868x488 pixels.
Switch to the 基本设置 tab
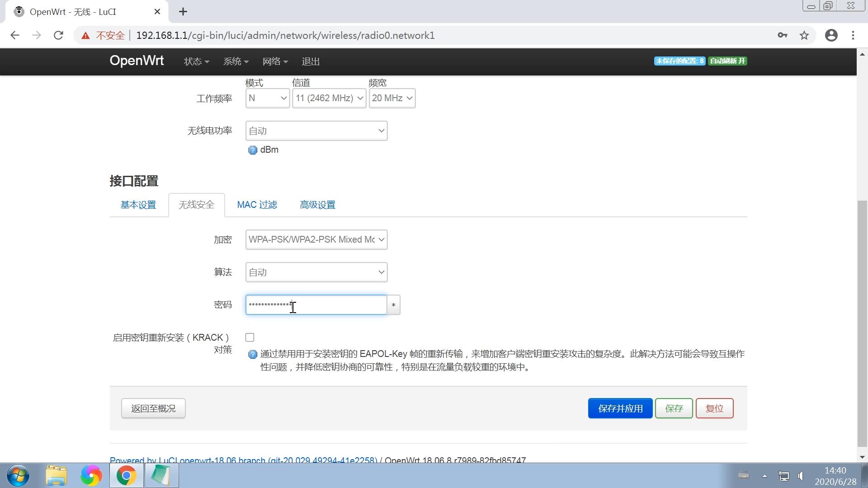[x=138, y=205]
